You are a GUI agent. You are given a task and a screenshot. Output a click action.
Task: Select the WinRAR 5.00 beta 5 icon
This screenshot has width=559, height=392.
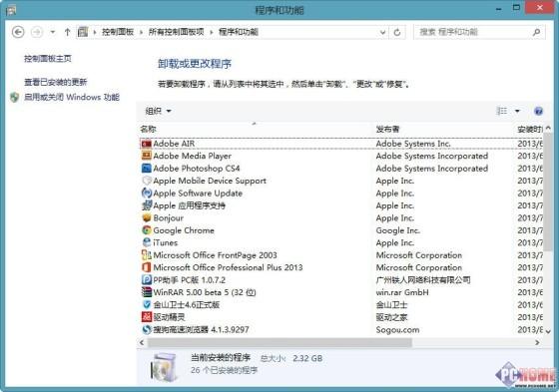[146, 292]
